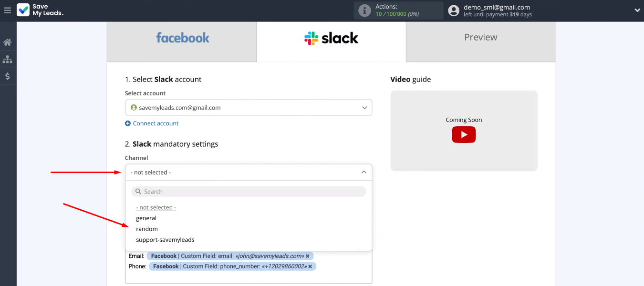Open the Select account dropdown

click(249, 108)
